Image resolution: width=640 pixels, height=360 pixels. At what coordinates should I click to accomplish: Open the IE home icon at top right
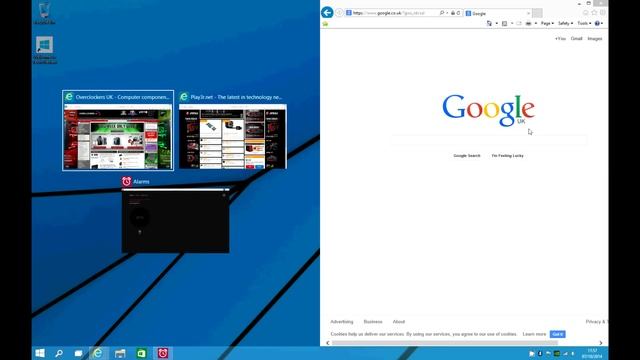click(x=586, y=13)
